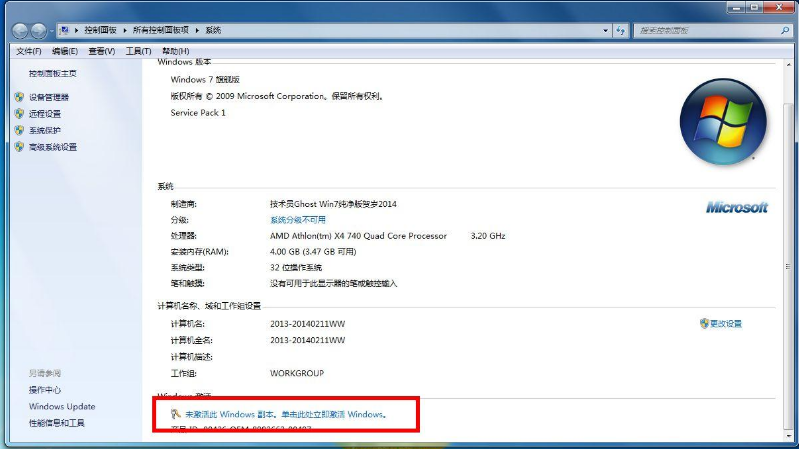Open the 工具(T) menu

[138, 51]
